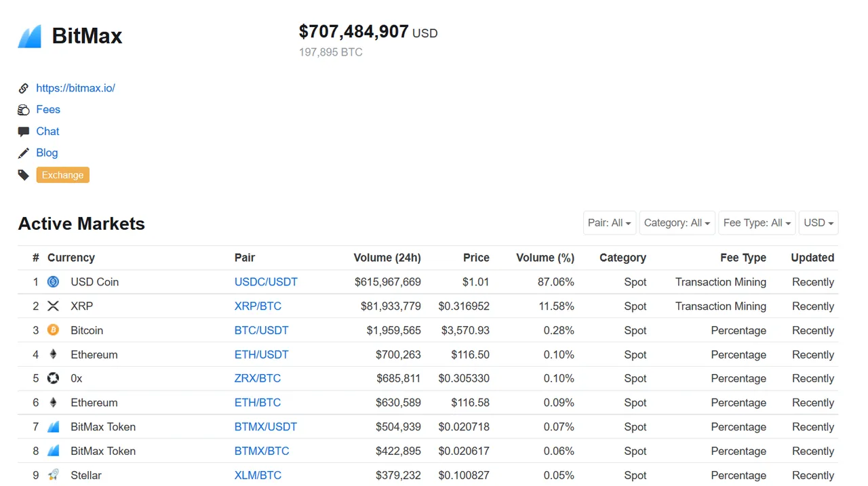This screenshot has height=486, width=868.
Task: Click the 197,895 BTC volume text
Action: coord(331,52)
